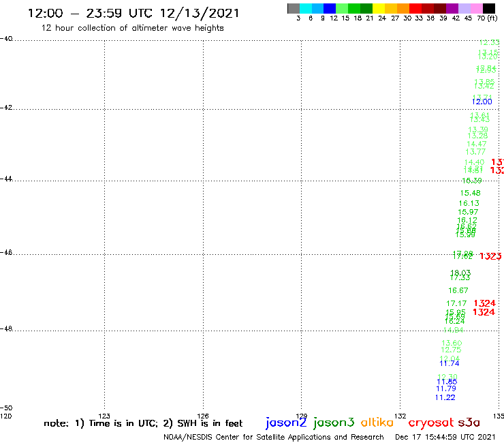
Task: Click the title "12:00 – 23:59 UTC 12/13/2021"
Action: click(133, 13)
